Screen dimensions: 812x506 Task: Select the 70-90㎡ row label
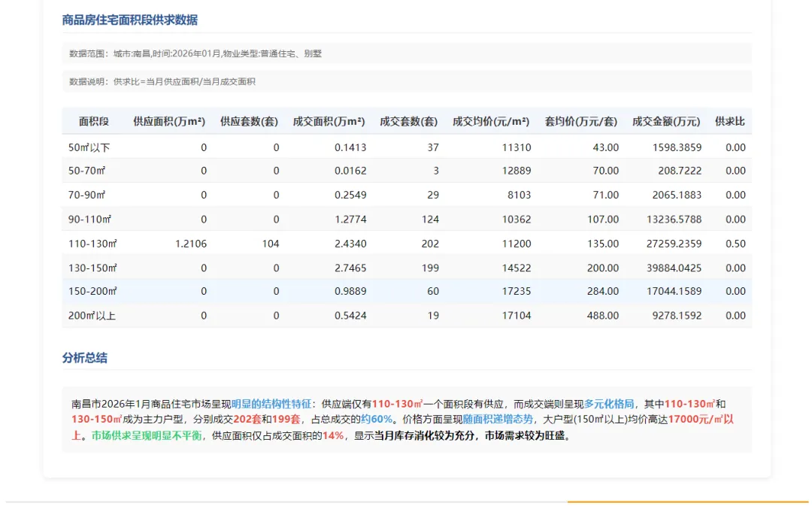point(87,195)
